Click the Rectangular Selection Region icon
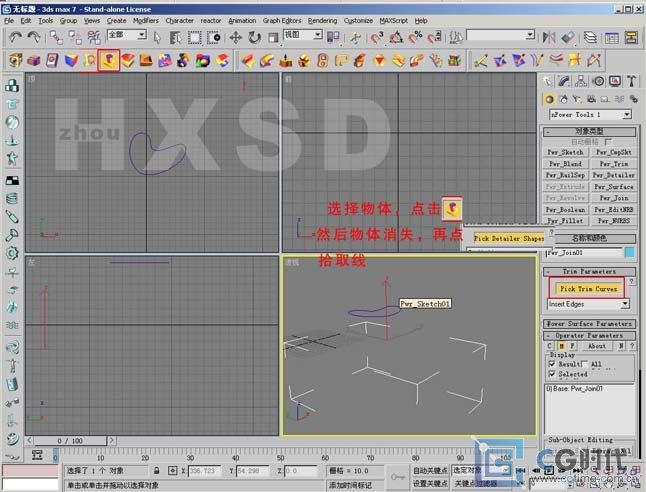 (194, 38)
